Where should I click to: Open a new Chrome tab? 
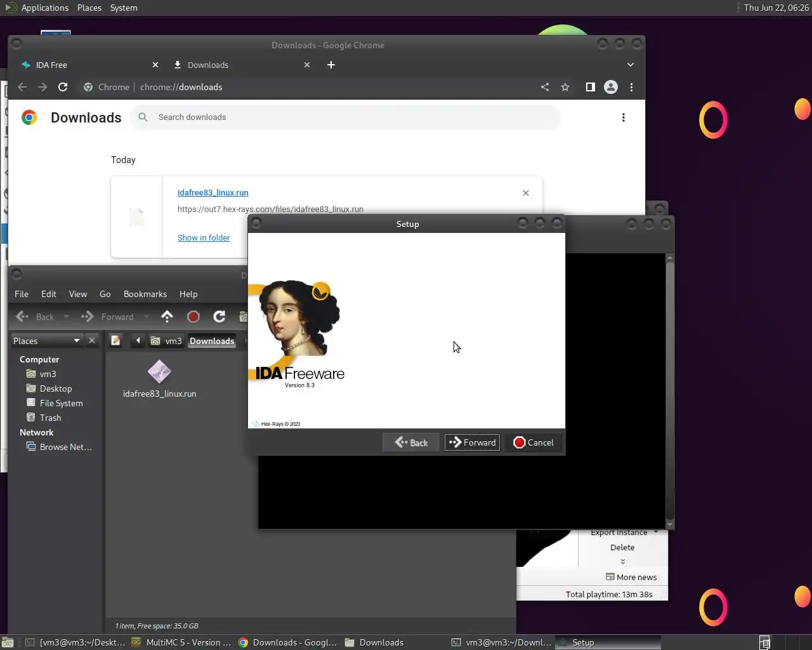pyautogui.click(x=331, y=65)
